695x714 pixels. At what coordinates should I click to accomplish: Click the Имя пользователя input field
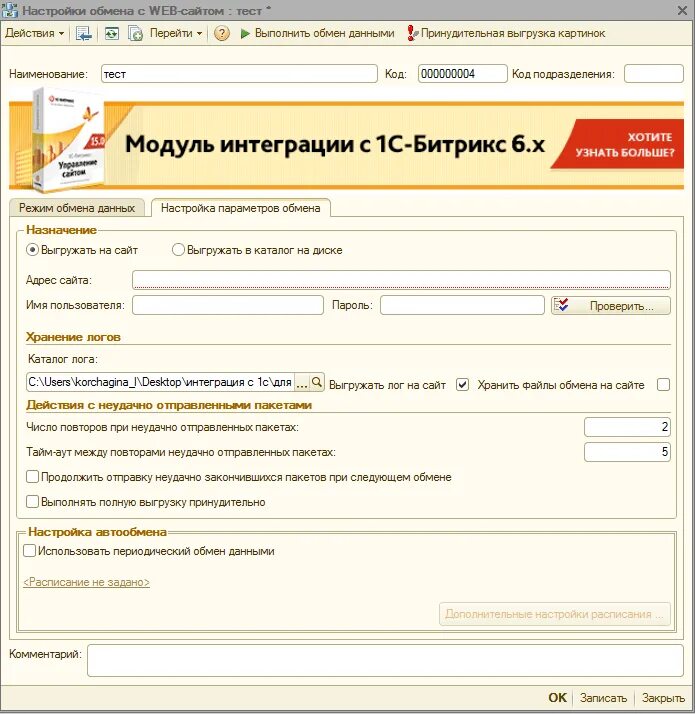point(228,305)
